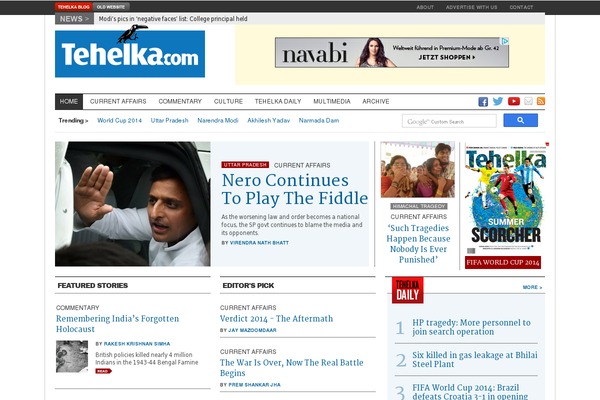Open the Commentary menu

[x=180, y=101]
